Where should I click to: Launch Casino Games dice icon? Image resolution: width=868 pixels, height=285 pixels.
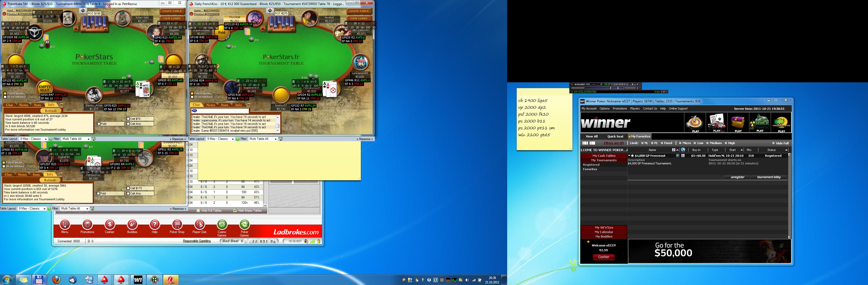(x=222, y=224)
